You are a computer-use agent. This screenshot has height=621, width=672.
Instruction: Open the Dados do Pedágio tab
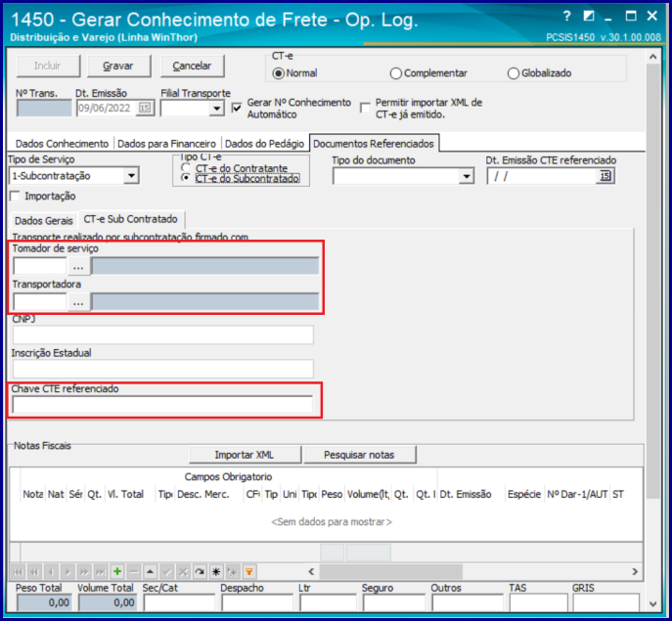click(264, 144)
